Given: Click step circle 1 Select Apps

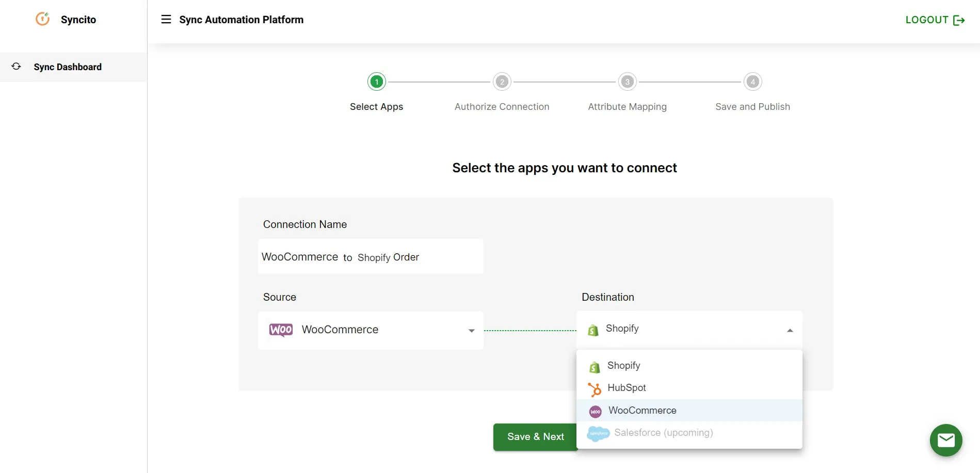Looking at the screenshot, I should pyautogui.click(x=376, y=81).
